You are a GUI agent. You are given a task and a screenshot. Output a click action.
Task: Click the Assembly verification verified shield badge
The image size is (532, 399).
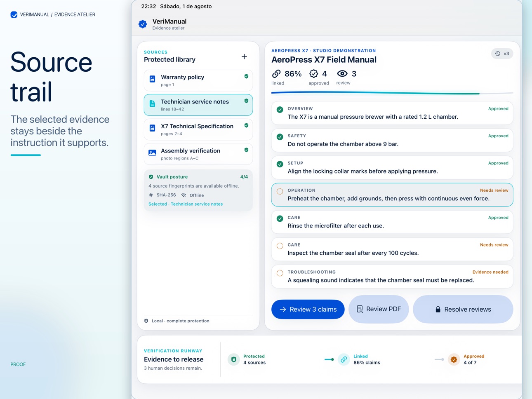pyautogui.click(x=246, y=150)
